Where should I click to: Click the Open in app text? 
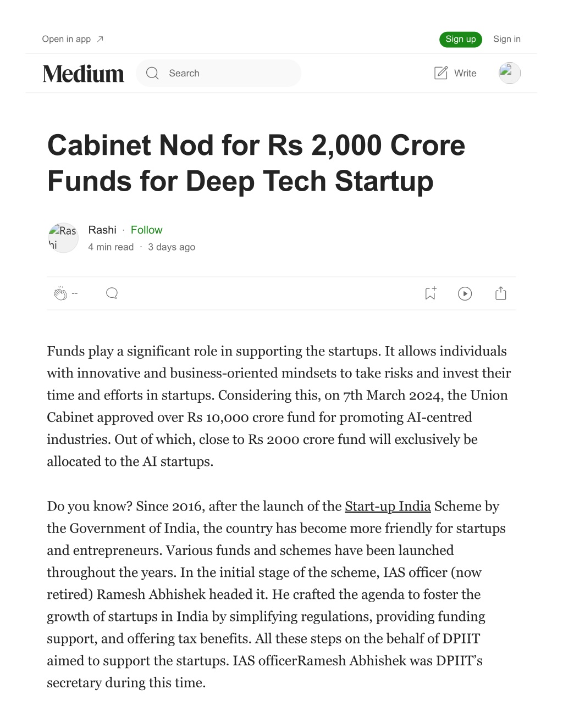(67, 39)
